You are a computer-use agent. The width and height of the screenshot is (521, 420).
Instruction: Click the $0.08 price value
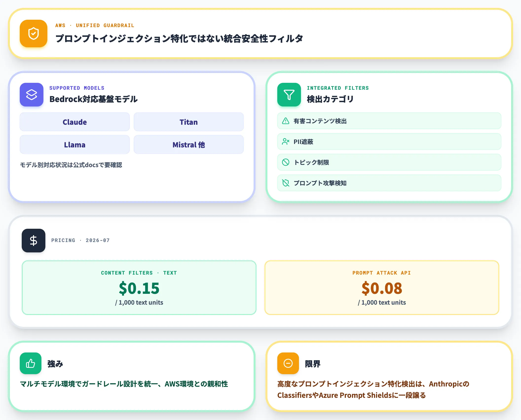[382, 288]
